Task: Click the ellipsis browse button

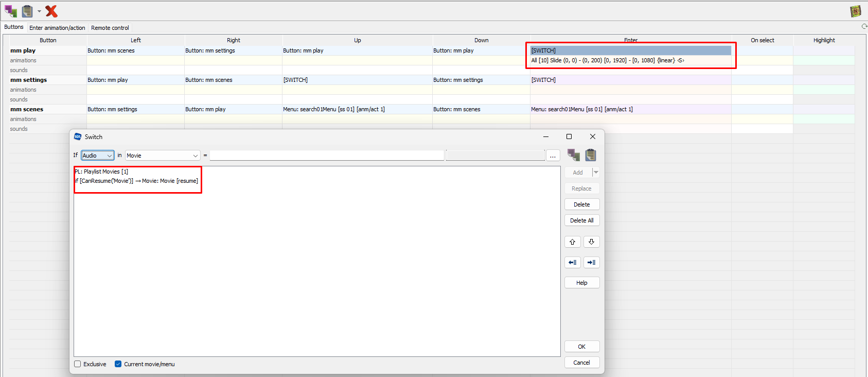Action: tap(553, 156)
